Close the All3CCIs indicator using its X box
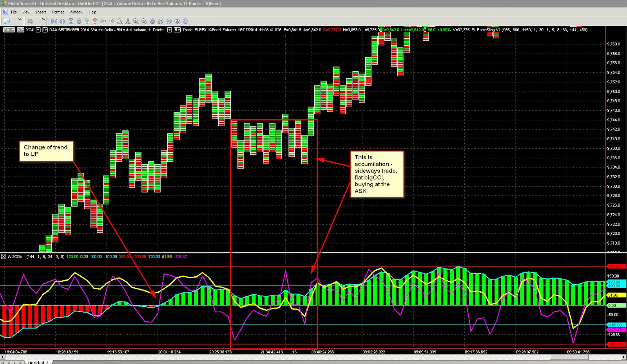This screenshot has width=627, height=364. point(4,257)
